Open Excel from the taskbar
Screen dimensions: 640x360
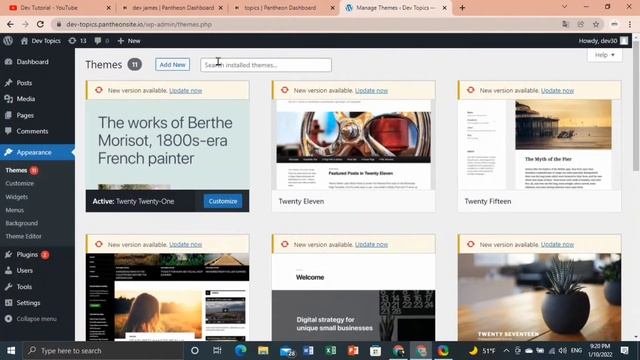(x=331, y=351)
